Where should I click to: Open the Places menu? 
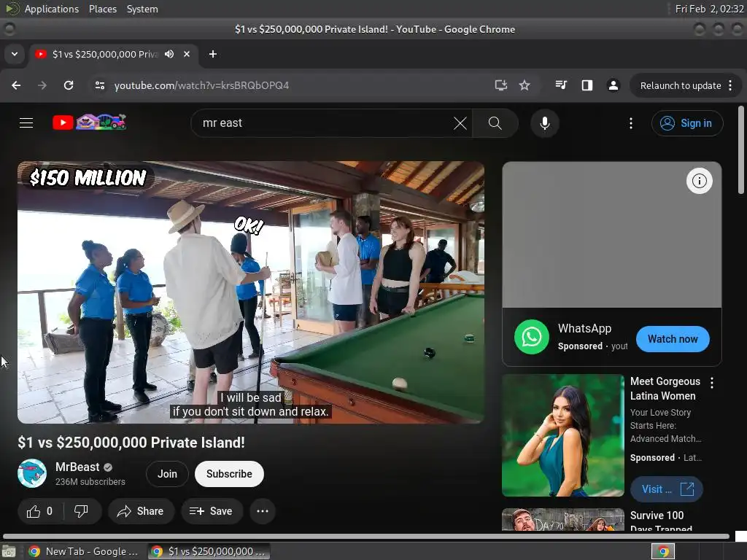(103, 9)
